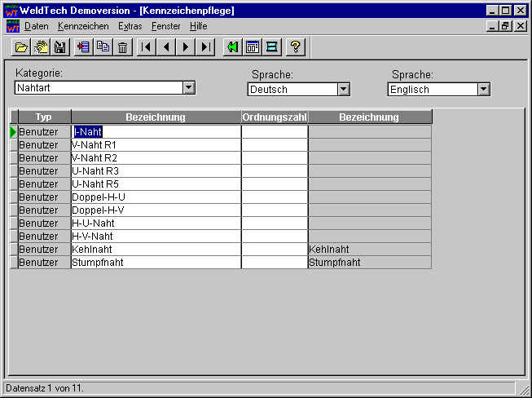Open the Extras menu
Image resolution: width=532 pixels, height=398 pixels.
tap(130, 26)
